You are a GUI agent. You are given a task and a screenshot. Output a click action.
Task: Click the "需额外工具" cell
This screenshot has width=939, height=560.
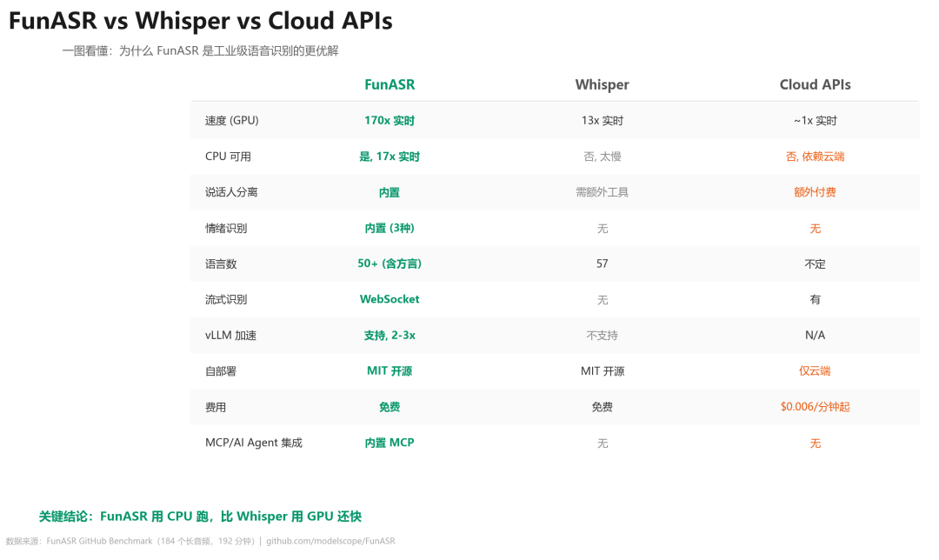pyautogui.click(x=602, y=192)
